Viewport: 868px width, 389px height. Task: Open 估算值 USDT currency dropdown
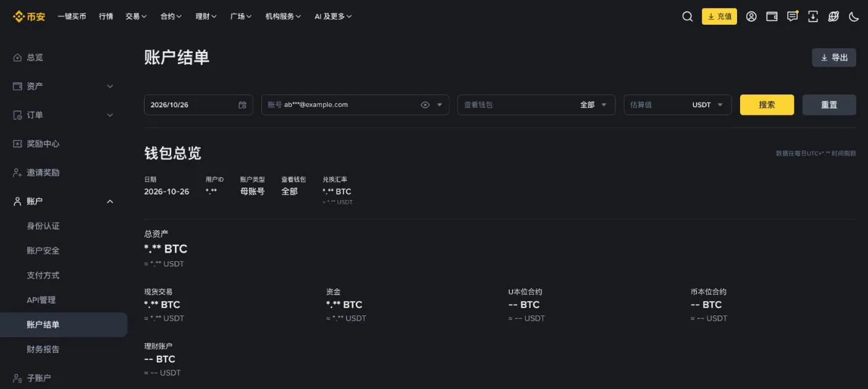(678, 105)
